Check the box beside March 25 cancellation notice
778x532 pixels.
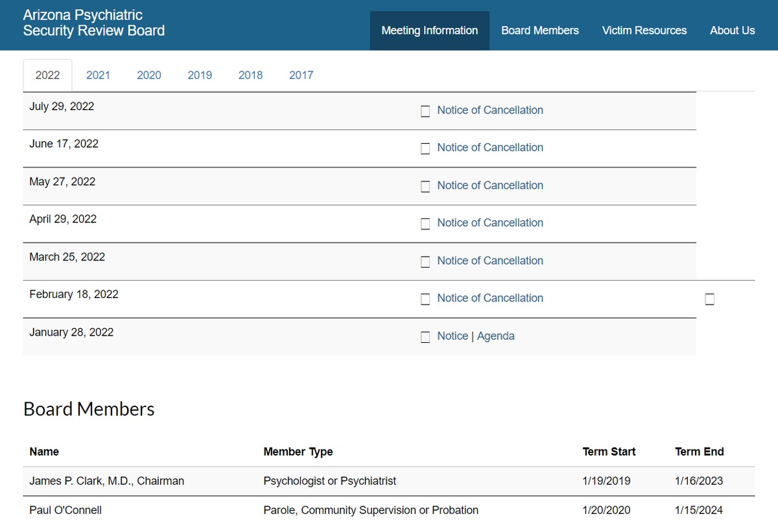coord(425,261)
